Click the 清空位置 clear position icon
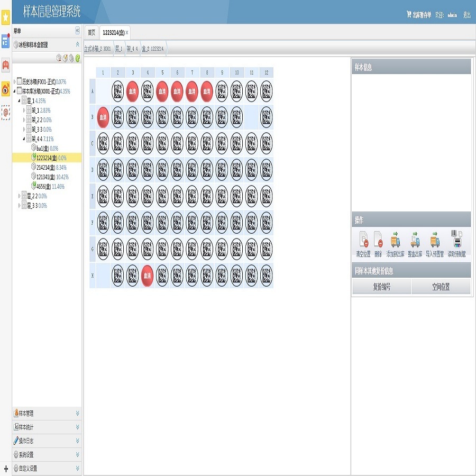Viewport: 476px width, 476px height. 363,240
